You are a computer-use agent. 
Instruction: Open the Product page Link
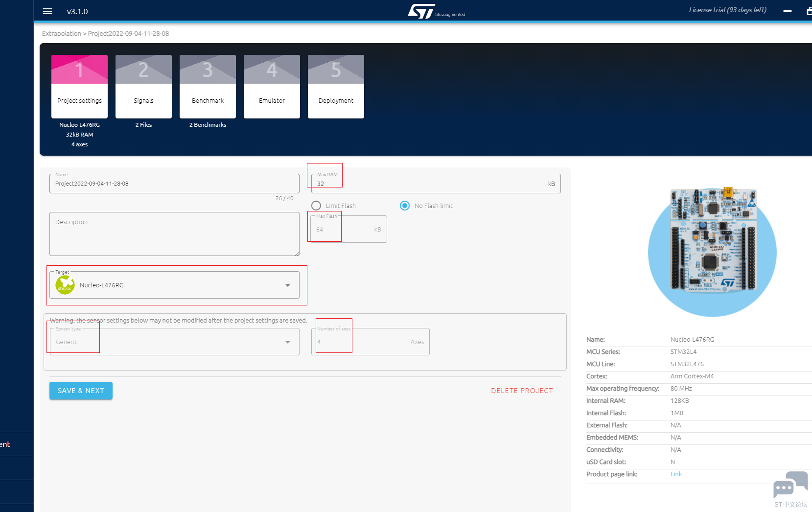(x=676, y=474)
